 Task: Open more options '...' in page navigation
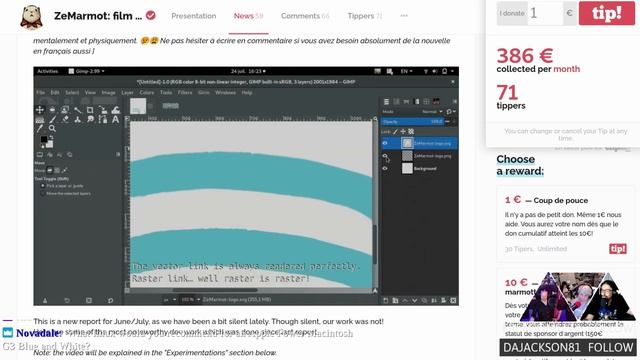point(404,16)
